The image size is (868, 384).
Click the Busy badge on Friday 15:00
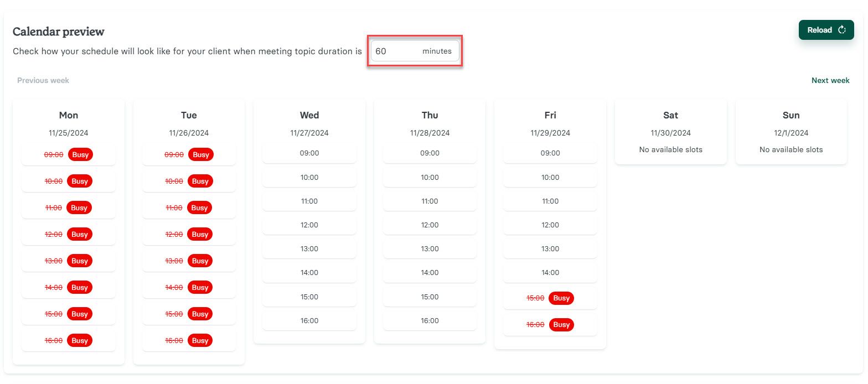tap(561, 298)
